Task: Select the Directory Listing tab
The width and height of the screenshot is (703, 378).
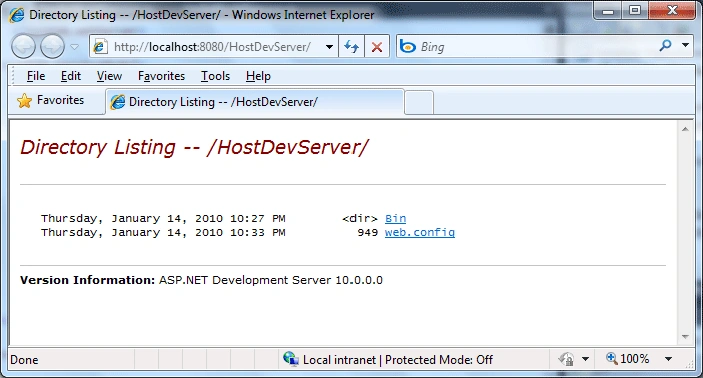Action: [x=255, y=102]
